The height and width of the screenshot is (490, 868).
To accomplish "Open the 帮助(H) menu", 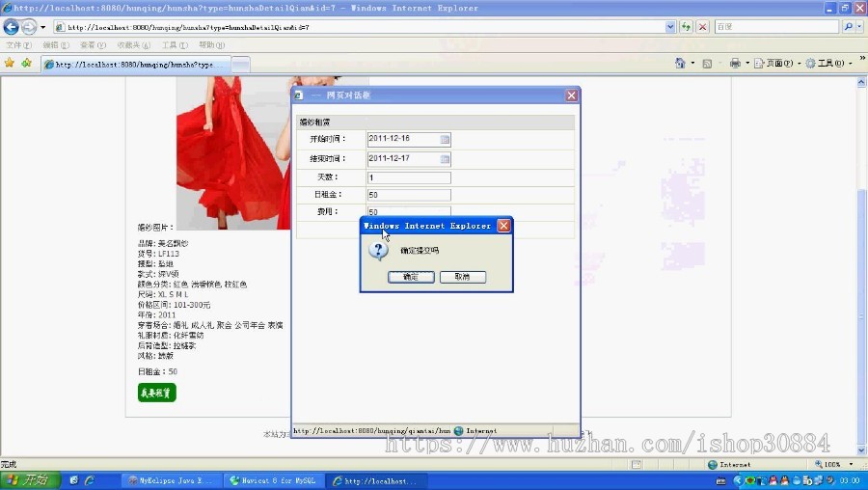I will (x=211, y=44).
